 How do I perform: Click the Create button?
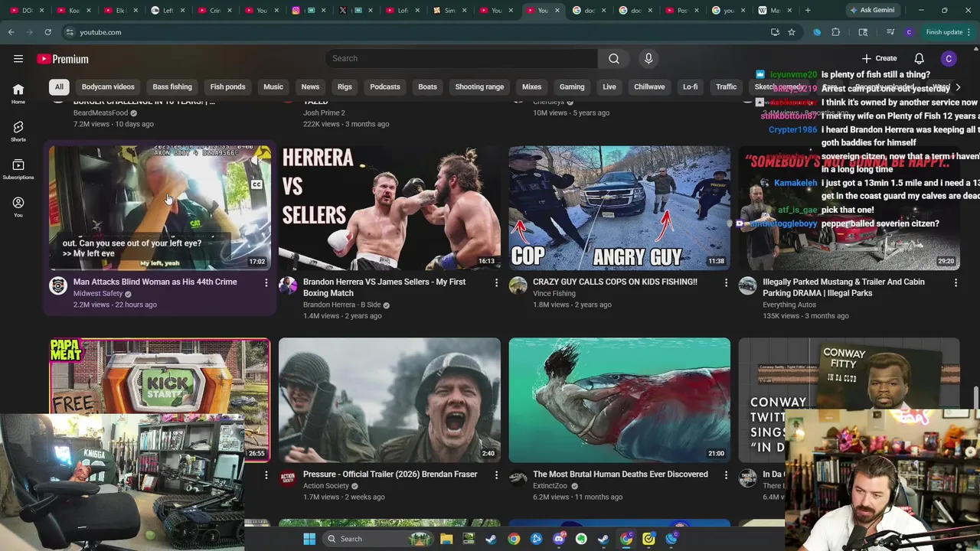pos(879,58)
